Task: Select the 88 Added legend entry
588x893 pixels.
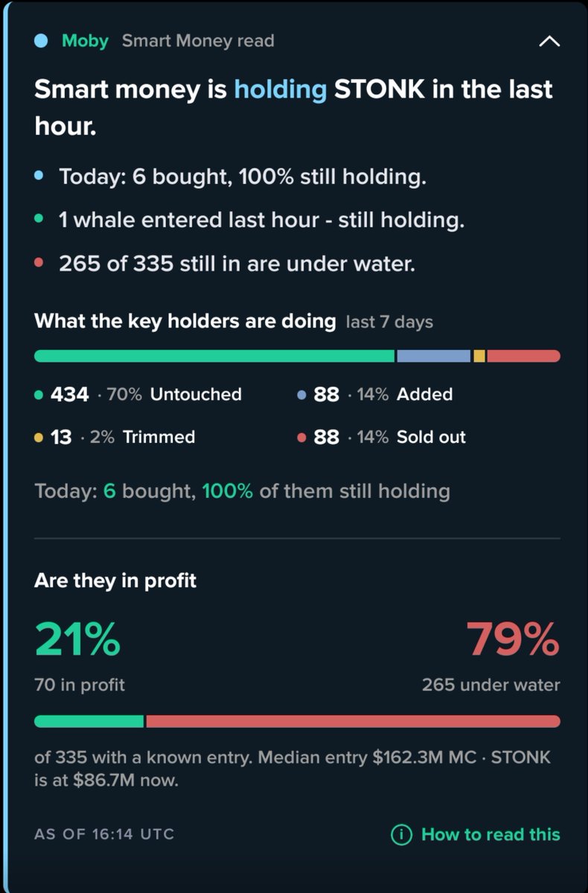Action: pyautogui.click(x=375, y=394)
